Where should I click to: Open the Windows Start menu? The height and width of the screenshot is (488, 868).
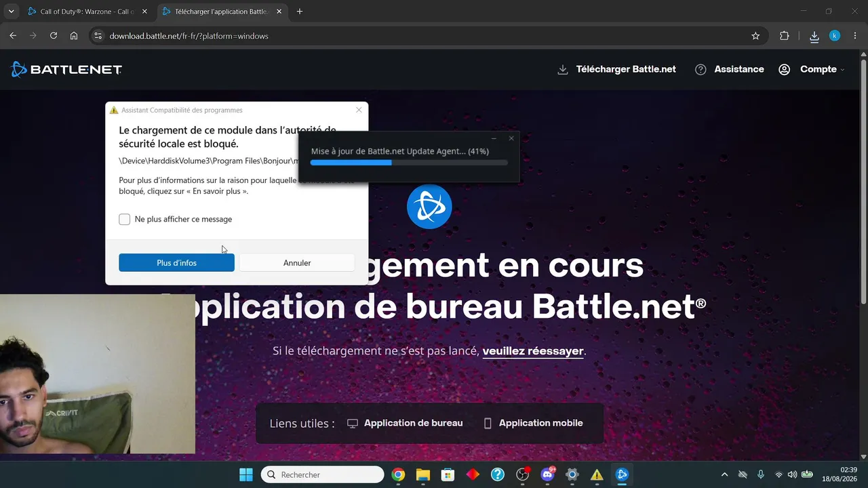[245, 474]
